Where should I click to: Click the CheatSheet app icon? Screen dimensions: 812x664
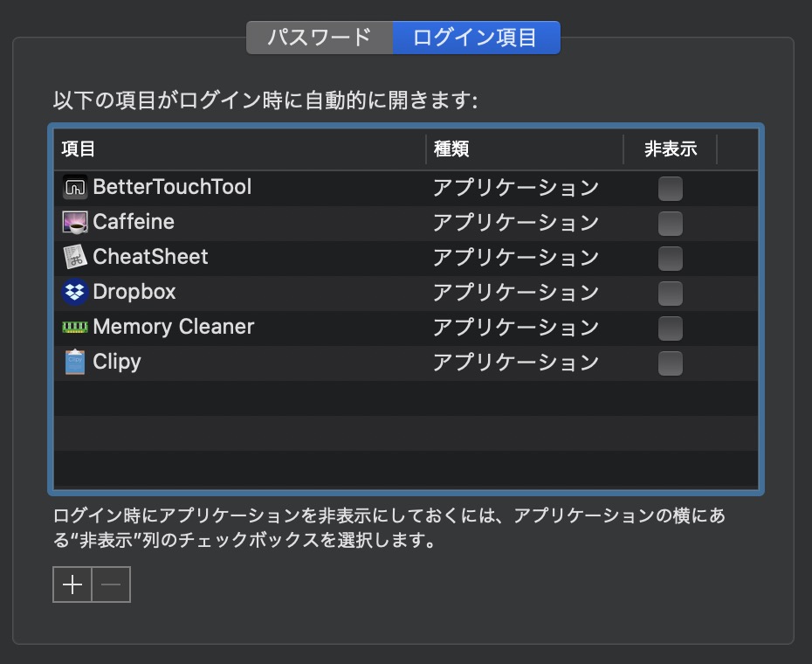point(75,257)
